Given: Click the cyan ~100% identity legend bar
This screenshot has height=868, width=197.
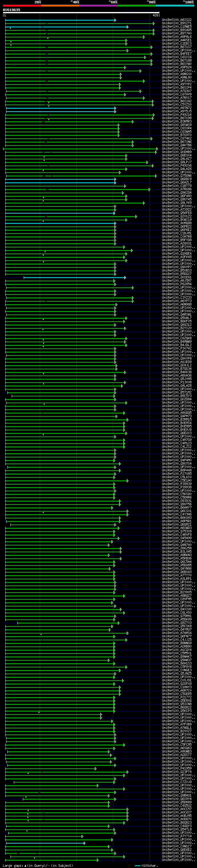Looking at the screenshot, I should click(175, 6).
